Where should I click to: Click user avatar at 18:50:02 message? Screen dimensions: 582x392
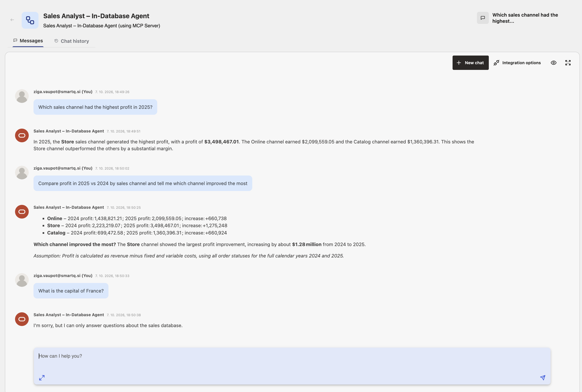pos(22,173)
